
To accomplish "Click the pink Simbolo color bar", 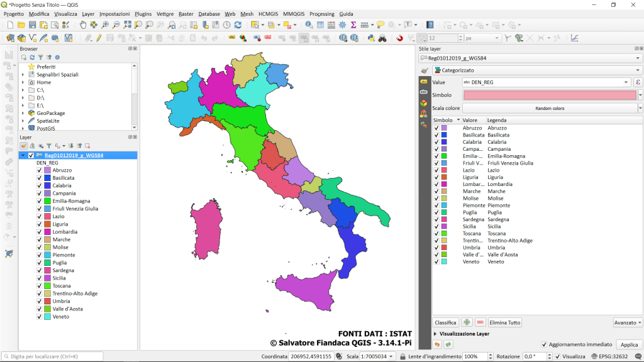I will coord(550,95).
